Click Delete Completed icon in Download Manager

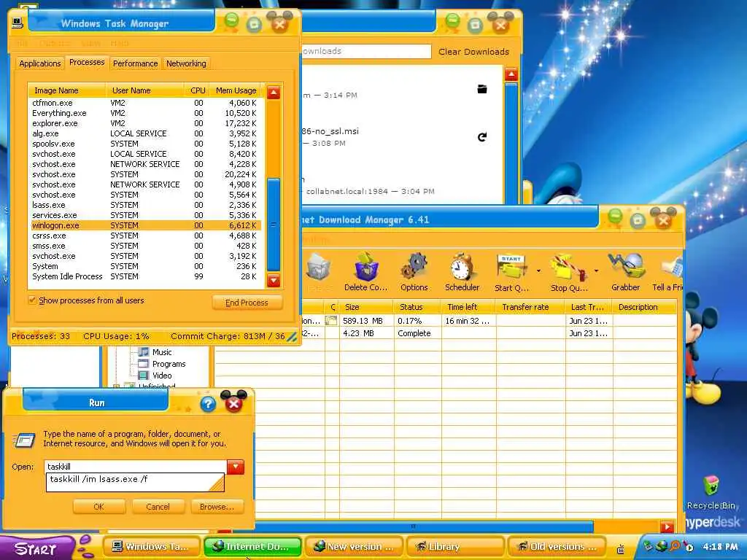pos(366,273)
